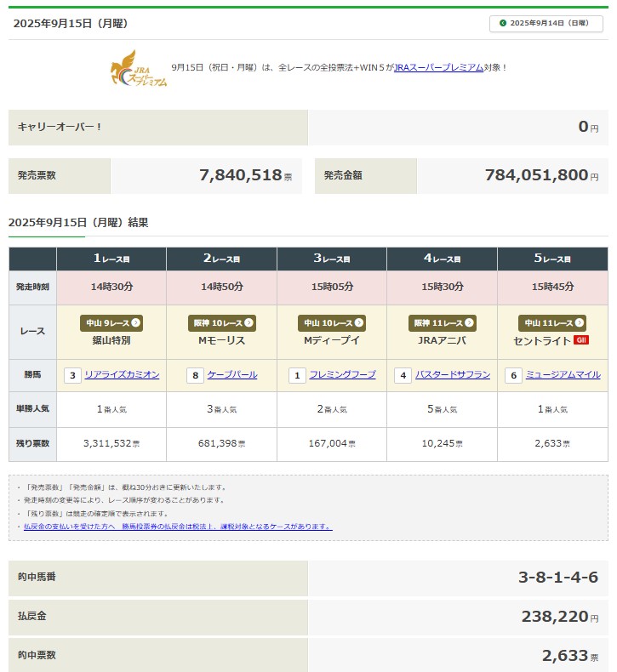The width and height of the screenshot is (617, 672).
Task: Click horse number 8 box in race 2
Action: (x=195, y=375)
